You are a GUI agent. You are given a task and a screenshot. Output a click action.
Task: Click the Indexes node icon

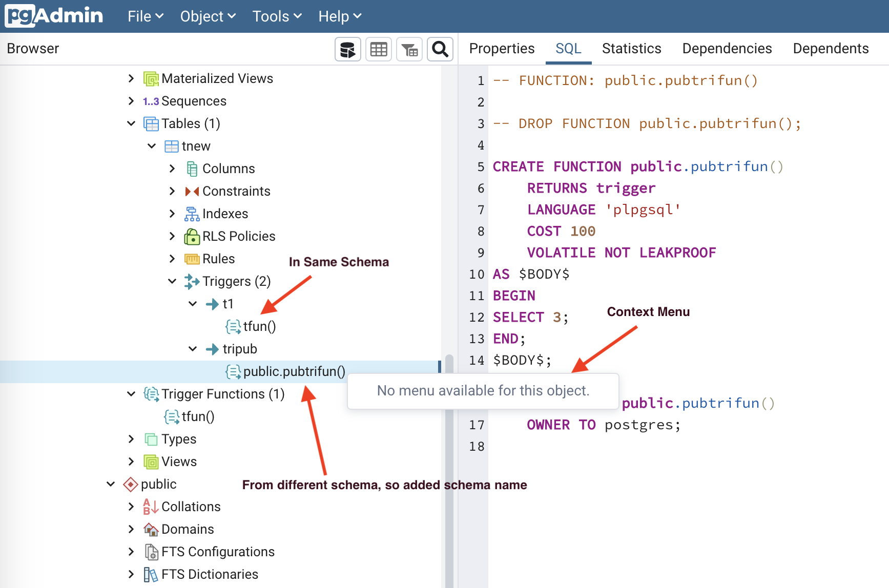tap(192, 214)
